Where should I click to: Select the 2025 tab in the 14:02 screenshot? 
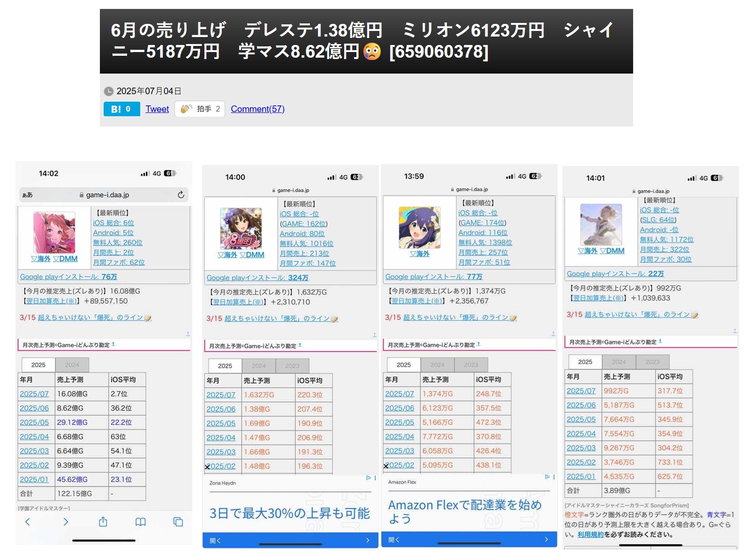(38, 365)
